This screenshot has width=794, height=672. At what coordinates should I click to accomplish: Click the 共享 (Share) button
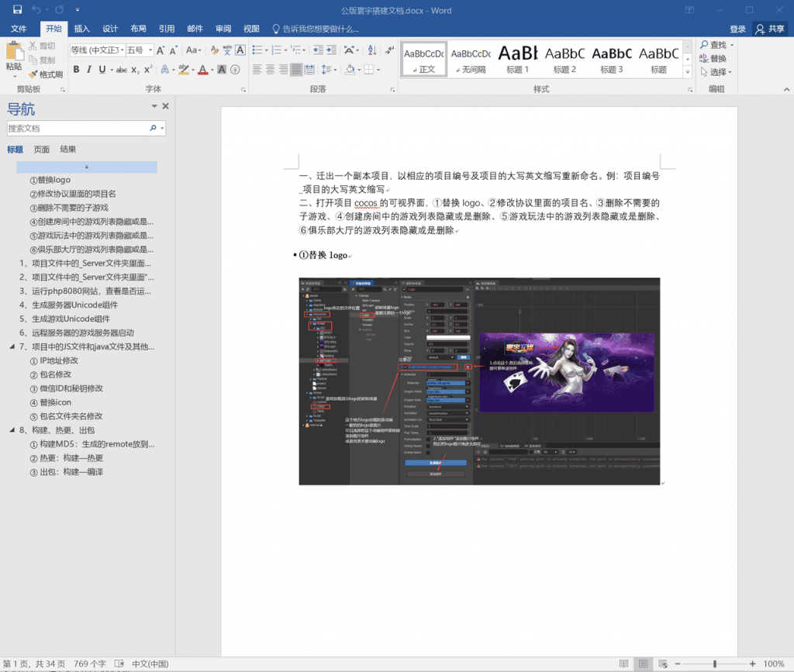pyautogui.click(x=769, y=29)
